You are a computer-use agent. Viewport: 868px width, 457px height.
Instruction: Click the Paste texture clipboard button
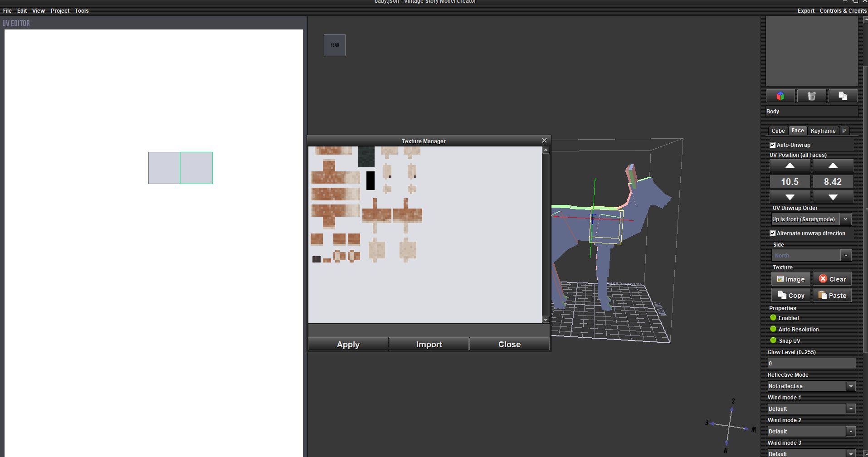coord(832,296)
